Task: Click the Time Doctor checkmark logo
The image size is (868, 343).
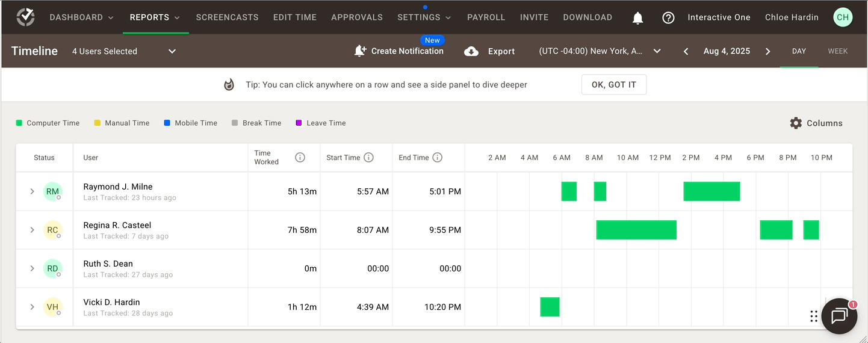Action: 25,17
